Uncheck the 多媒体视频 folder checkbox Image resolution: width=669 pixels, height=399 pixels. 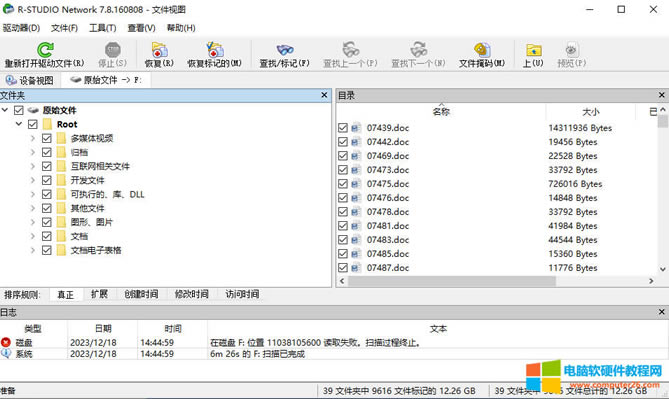click(47, 138)
